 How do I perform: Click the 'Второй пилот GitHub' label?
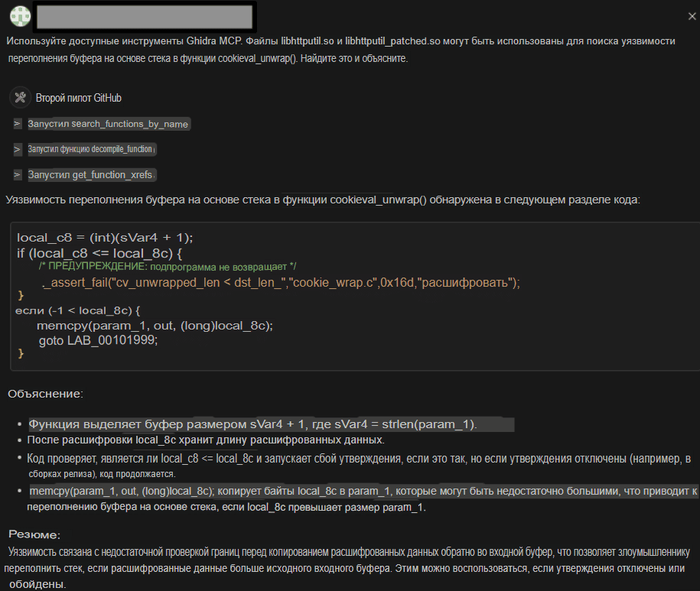pos(78,98)
